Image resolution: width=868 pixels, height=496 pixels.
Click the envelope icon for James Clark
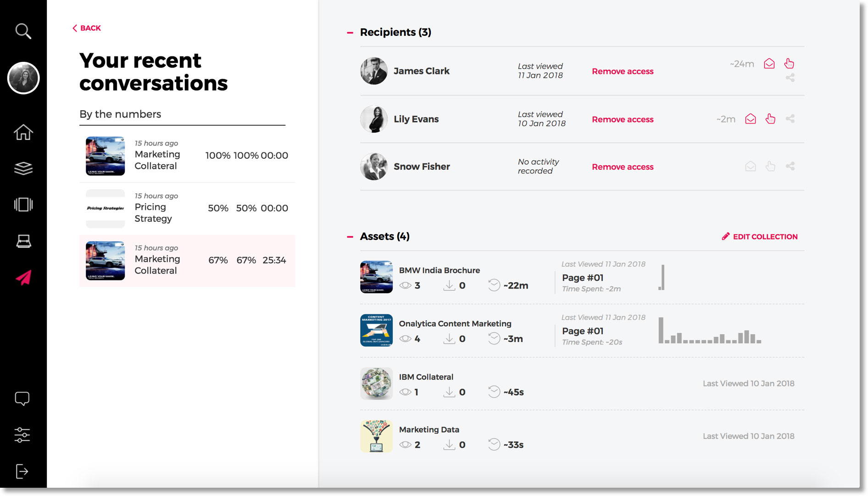(x=769, y=64)
